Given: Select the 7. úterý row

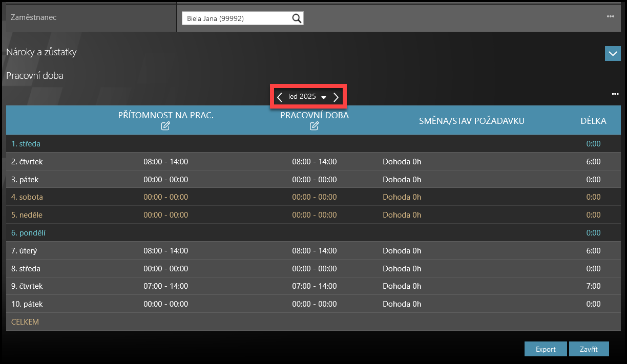Looking at the screenshot, I should pos(24,251).
